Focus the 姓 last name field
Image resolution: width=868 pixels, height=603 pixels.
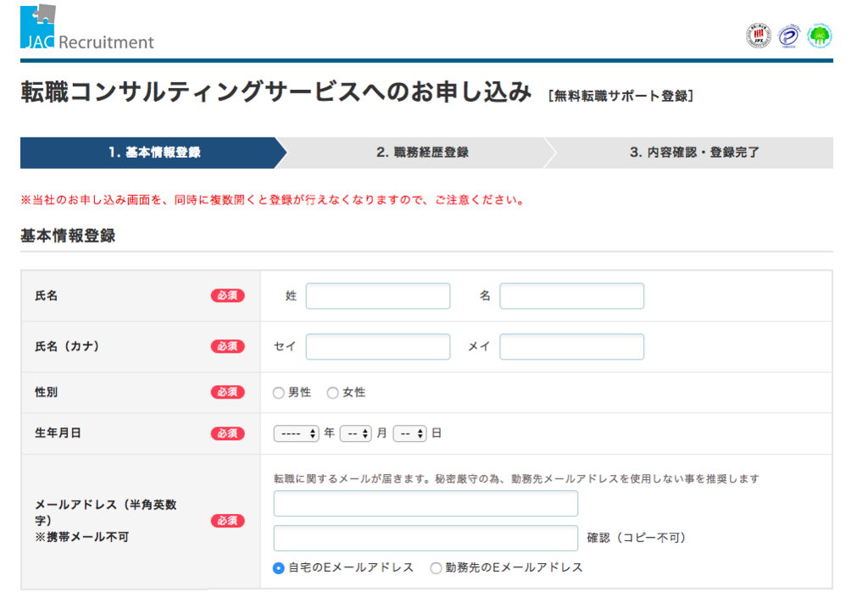coord(378,296)
